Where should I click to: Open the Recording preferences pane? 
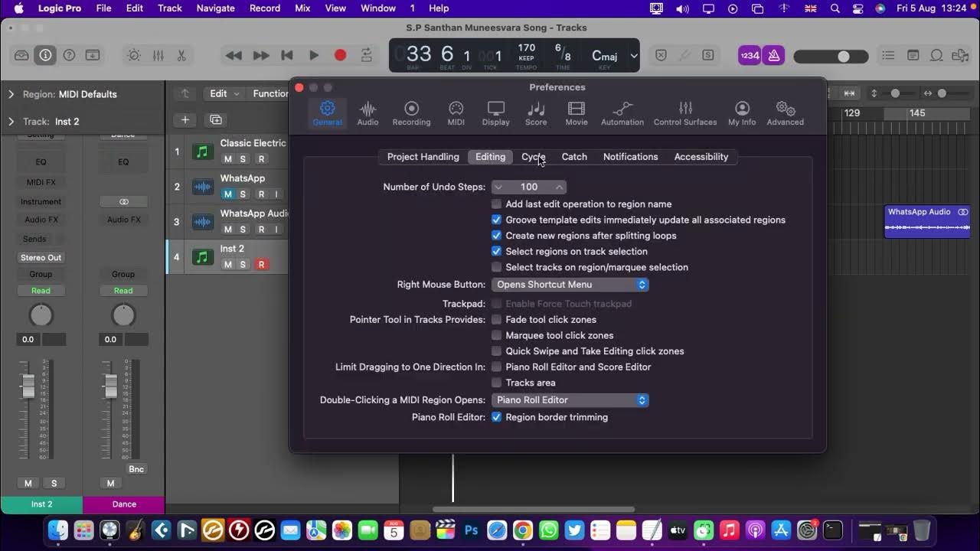pyautogui.click(x=411, y=113)
